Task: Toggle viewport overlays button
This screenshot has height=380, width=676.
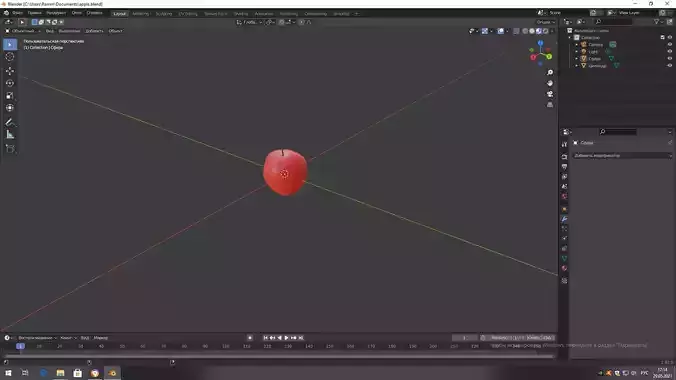Action: click(x=501, y=31)
